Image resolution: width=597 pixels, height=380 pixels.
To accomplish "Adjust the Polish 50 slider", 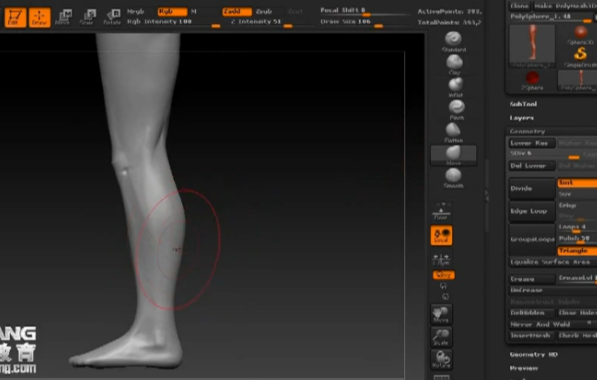I will click(x=577, y=239).
